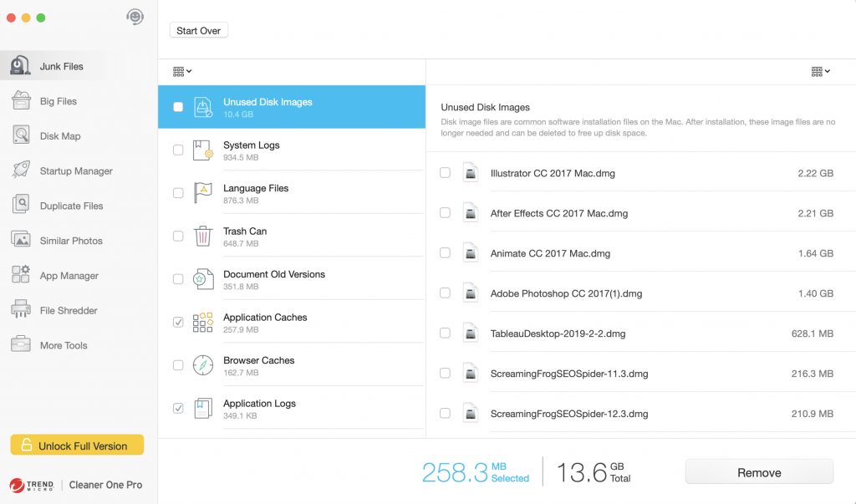Click the Browser Caches compass icon
The image size is (856, 504).
coord(203,365)
